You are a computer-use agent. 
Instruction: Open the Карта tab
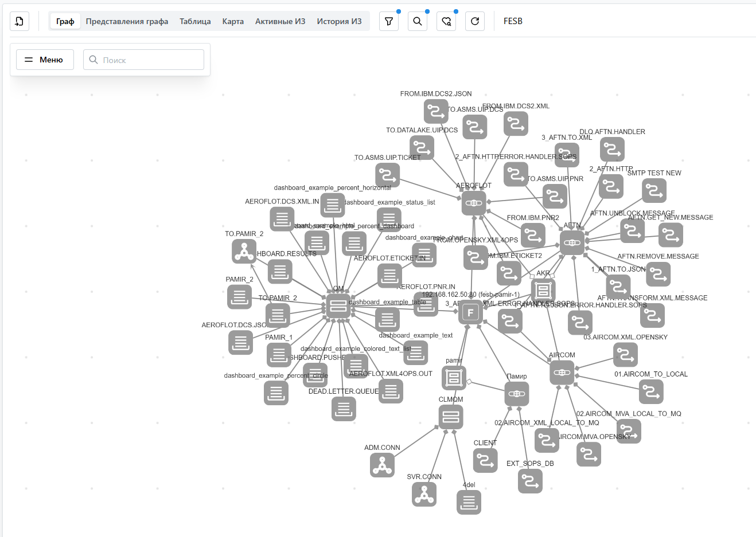tap(233, 21)
